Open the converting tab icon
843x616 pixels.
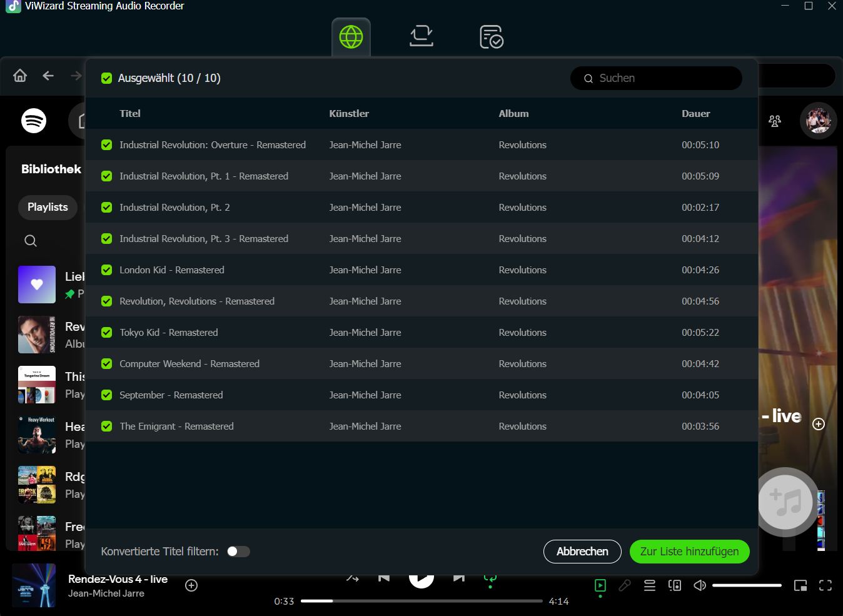coord(421,36)
